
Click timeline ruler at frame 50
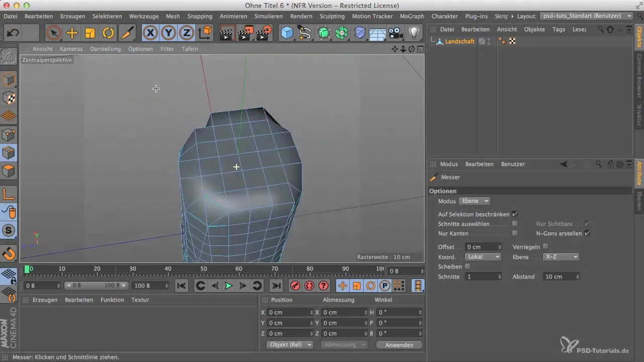[x=204, y=270]
